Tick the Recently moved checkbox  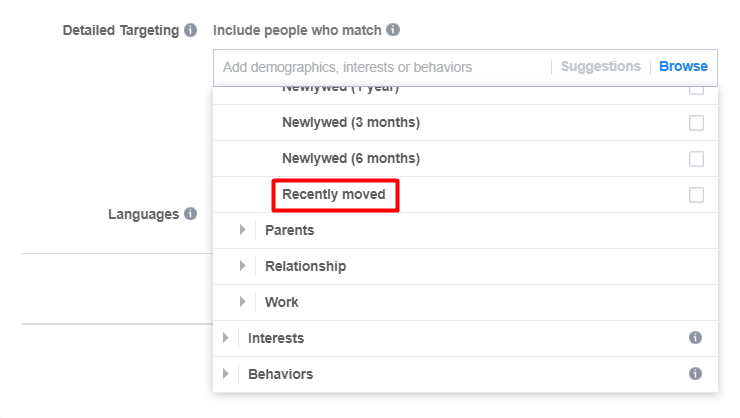click(x=696, y=195)
